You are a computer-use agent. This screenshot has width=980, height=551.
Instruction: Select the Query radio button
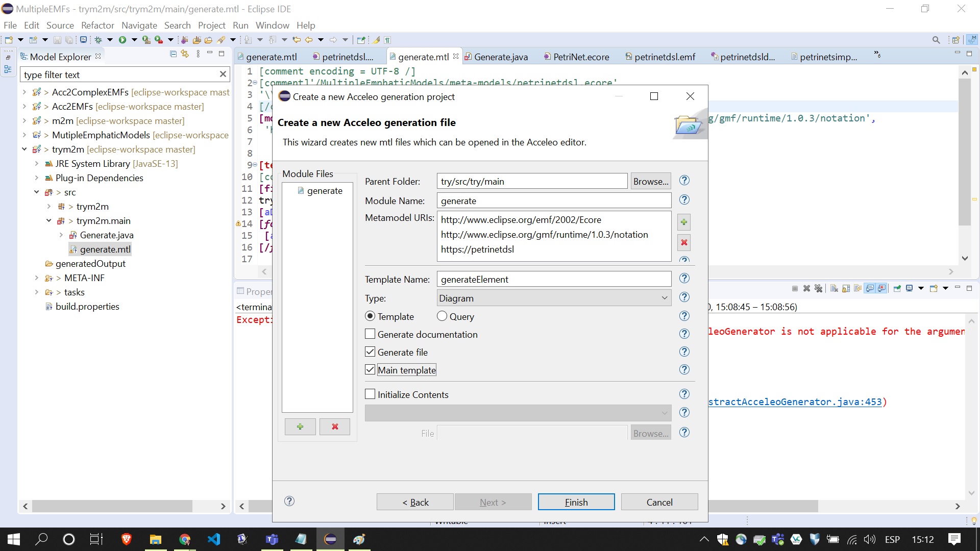tap(442, 316)
